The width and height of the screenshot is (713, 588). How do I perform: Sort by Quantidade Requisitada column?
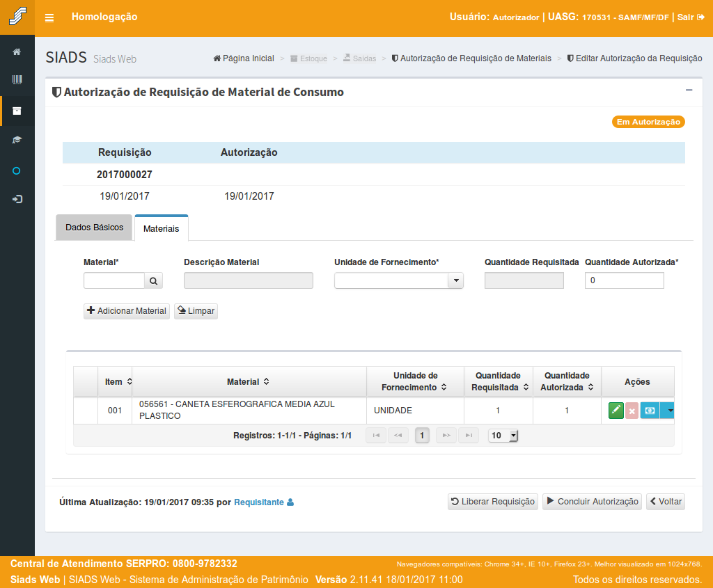point(526,387)
